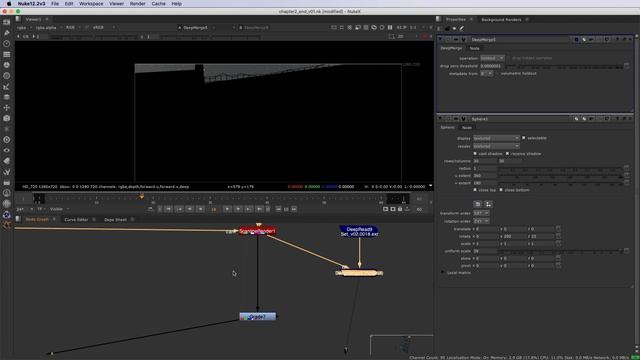Open the Deep nodes toolbar menu
This screenshot has width=640, height=360.
click(x=7, y=140)
